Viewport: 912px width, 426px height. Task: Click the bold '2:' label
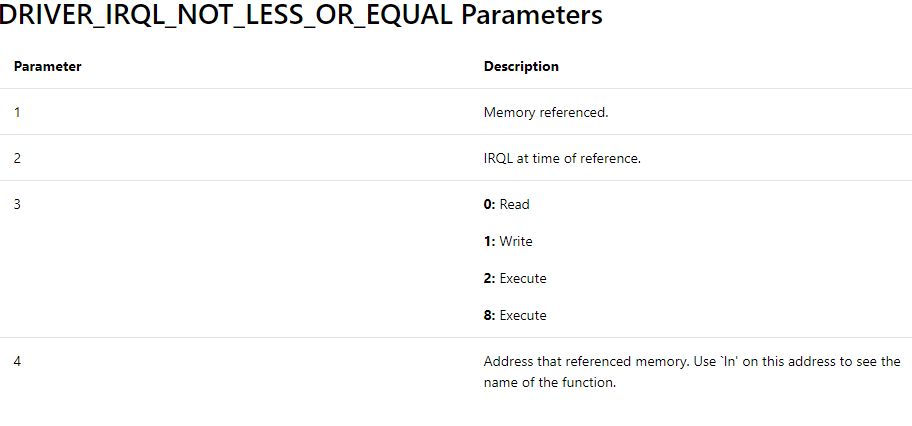[490, 278]
